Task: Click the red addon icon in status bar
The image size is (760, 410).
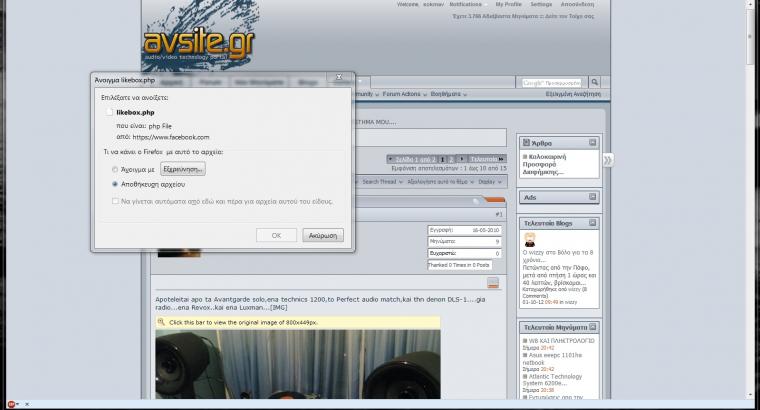Action: [11, 404]
